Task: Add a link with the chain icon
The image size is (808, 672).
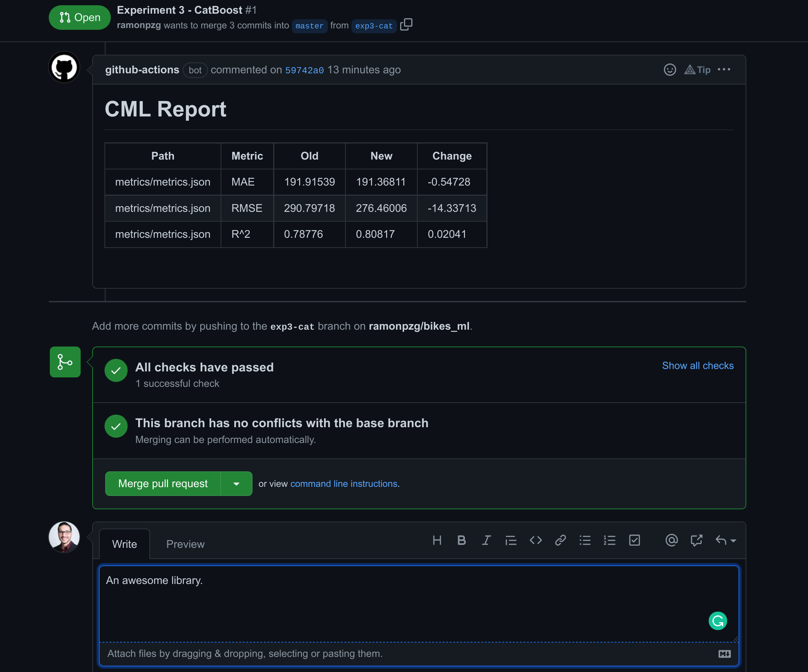Action: (x=560, y=540)
